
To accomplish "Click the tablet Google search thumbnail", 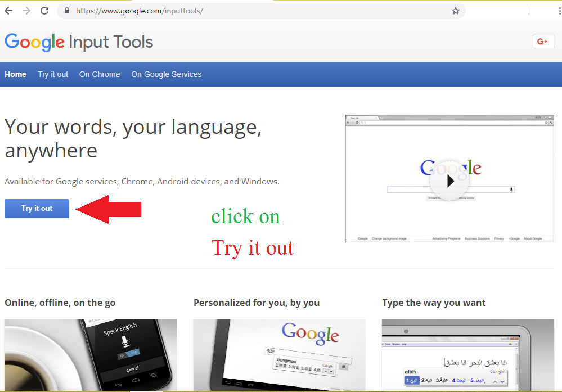I will click(x=279, y=355).
